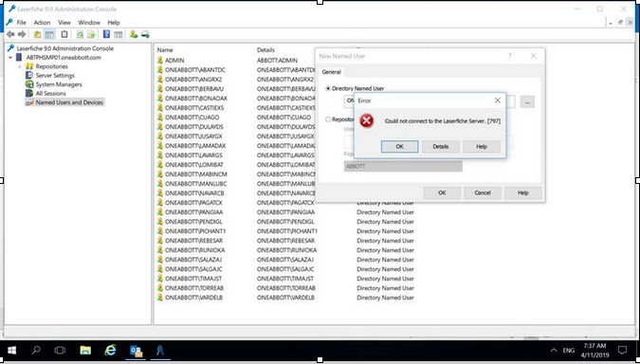Click Details in the Error dialog
Viewport: 640px width, 364px height.
[x=440, y=147]
